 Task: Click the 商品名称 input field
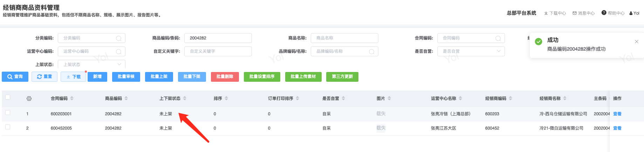pyautogui.click(x=344, y=38)
